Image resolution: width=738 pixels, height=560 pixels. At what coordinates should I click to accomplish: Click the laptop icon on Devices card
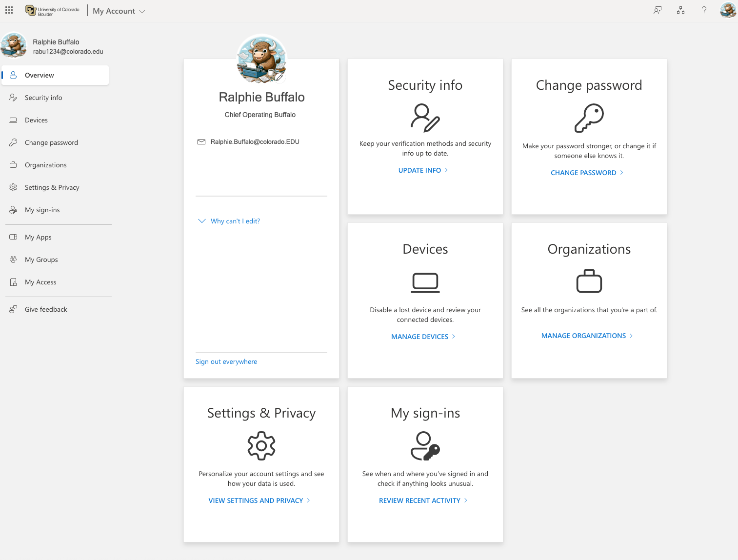pos(425,282)
